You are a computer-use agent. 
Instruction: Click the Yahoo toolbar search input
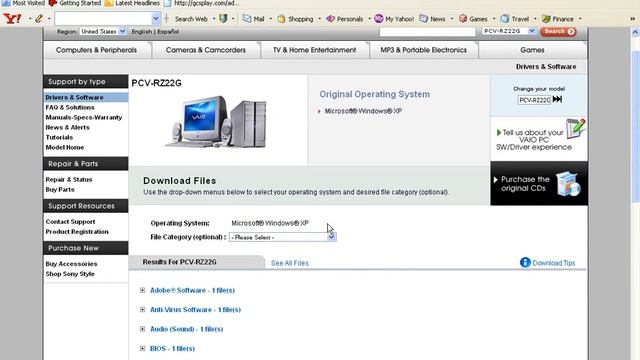tap(103, 18)
